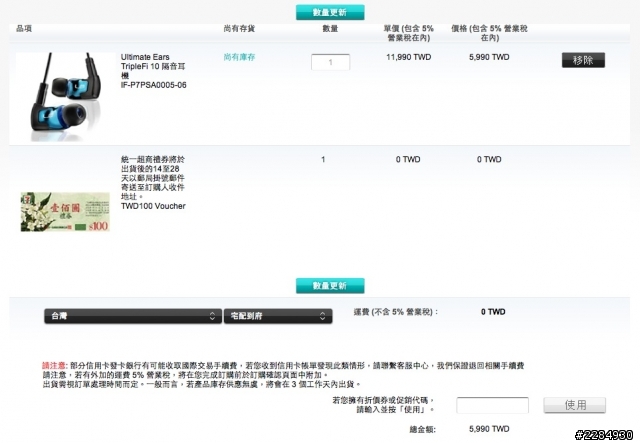
Task: Open the TWD100 voucher thumbnail
Action: [x=65, y=212]
